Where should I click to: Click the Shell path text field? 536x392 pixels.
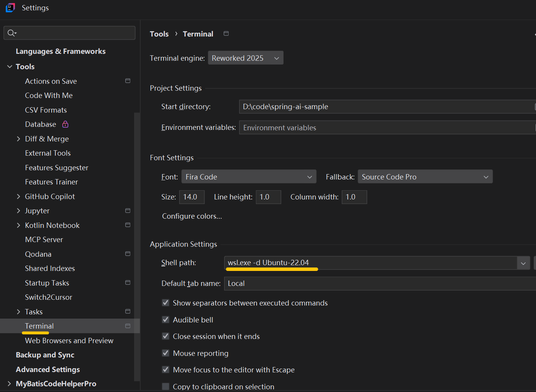[371, 263]
